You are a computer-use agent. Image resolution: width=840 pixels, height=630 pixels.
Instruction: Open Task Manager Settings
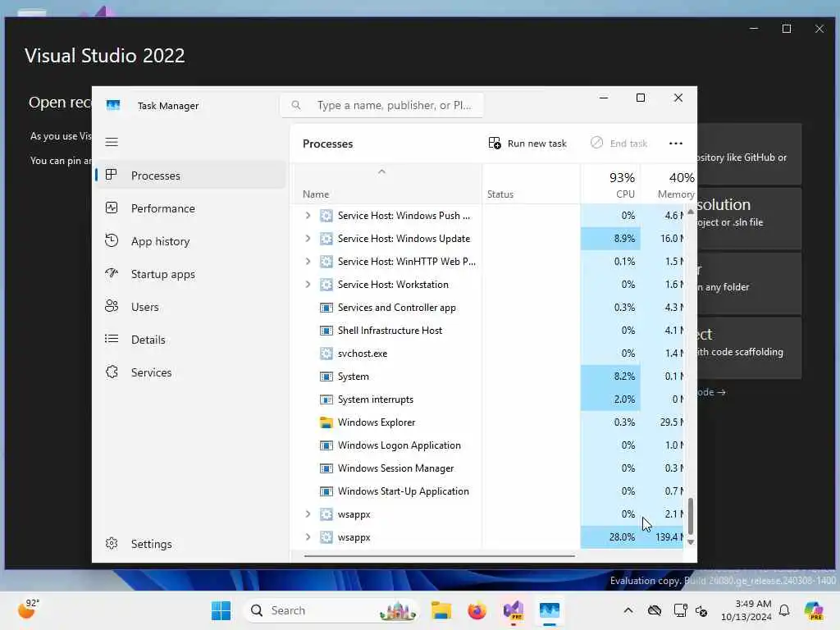coord(190,543)
